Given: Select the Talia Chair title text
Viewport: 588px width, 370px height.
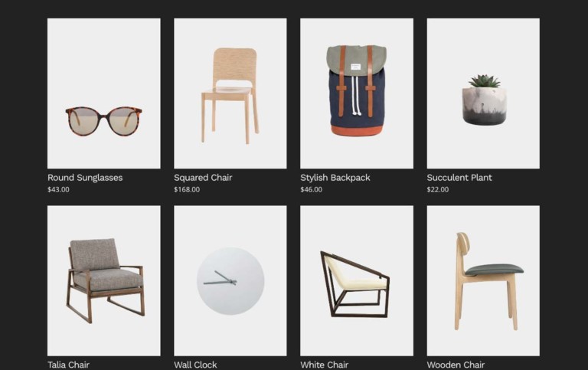Looking at the screenshot, I should [x=68, y=365].
